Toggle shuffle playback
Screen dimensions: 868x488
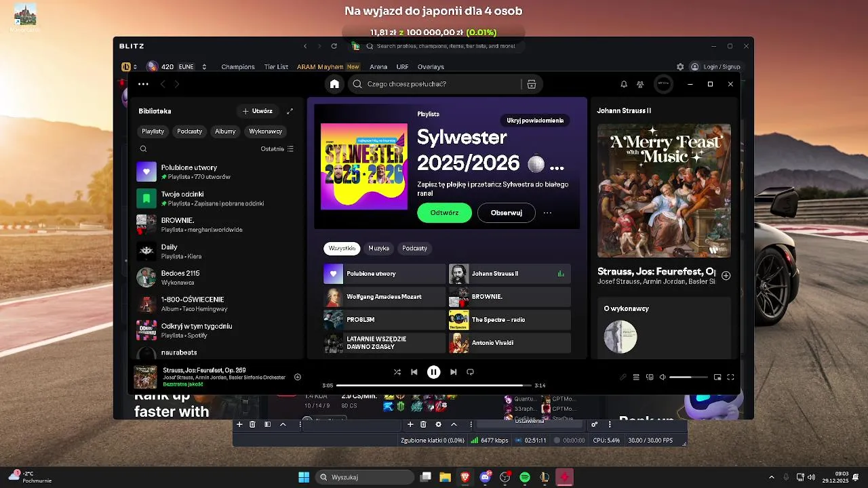397,372
